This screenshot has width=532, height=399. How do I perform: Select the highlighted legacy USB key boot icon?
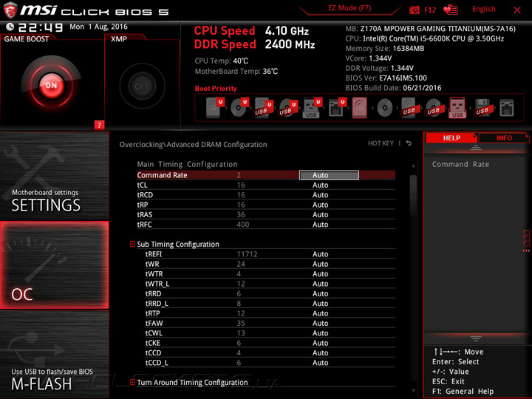coord(457,108)
